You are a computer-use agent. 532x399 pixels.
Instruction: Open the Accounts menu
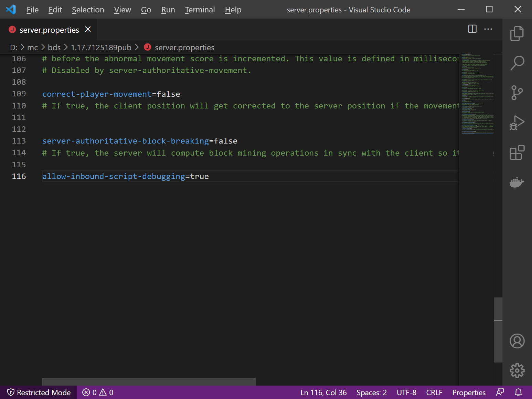(517, 341)
